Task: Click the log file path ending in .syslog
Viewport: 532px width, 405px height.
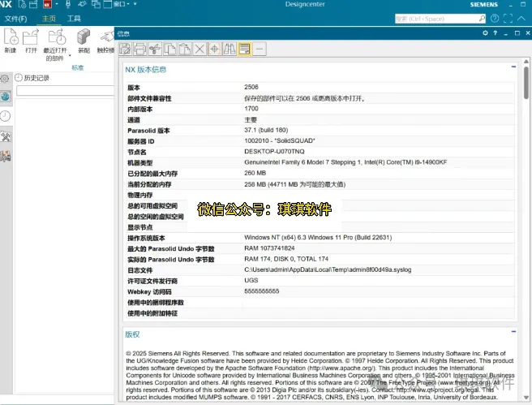Action: tap(328, 269)
